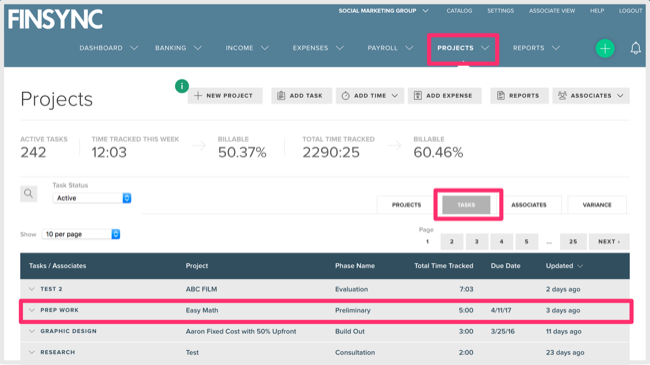Open the notifications bell
This screenshot has height=365, width=650.
[635, 49]
